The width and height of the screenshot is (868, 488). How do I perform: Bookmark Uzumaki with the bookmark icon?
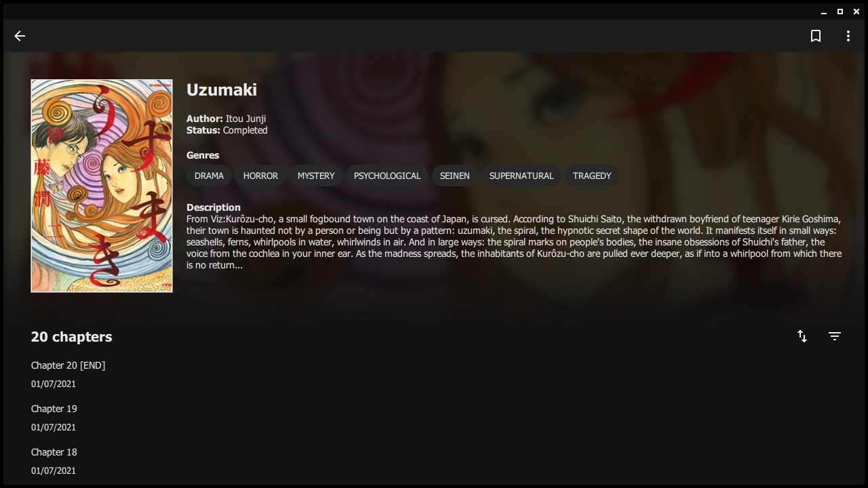click(x=816, y=36)
